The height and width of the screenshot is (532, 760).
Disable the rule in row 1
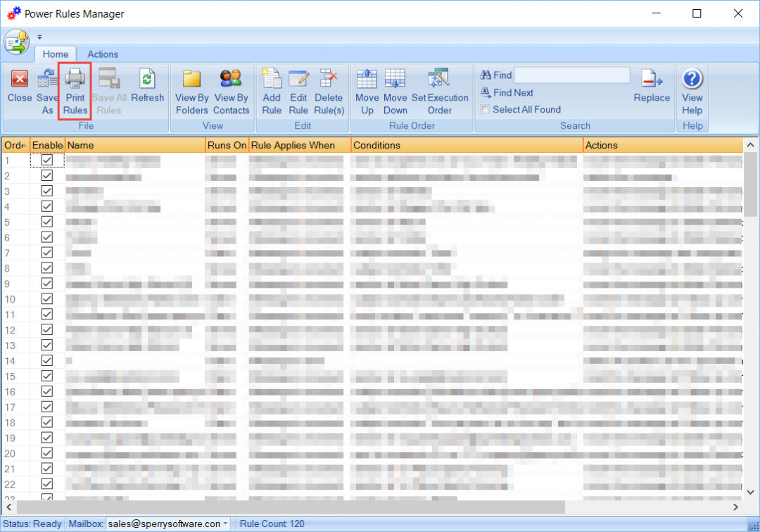click(47, 160)
